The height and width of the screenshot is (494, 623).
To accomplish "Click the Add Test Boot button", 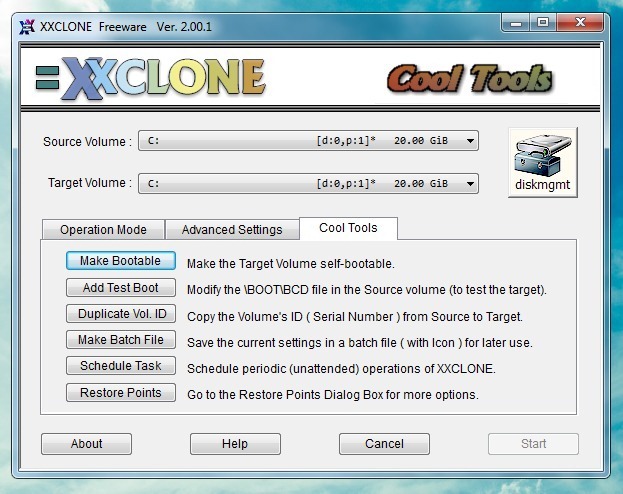I will tap(120, 287).
